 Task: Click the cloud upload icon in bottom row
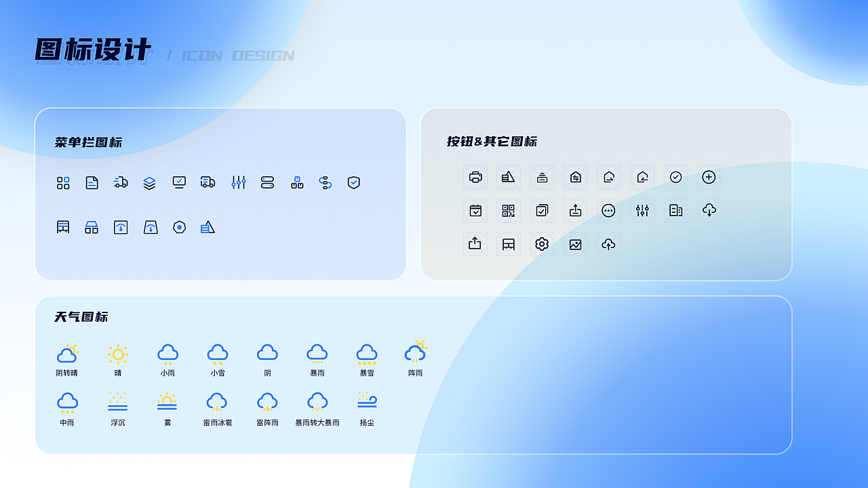click(x=608, y=243)
